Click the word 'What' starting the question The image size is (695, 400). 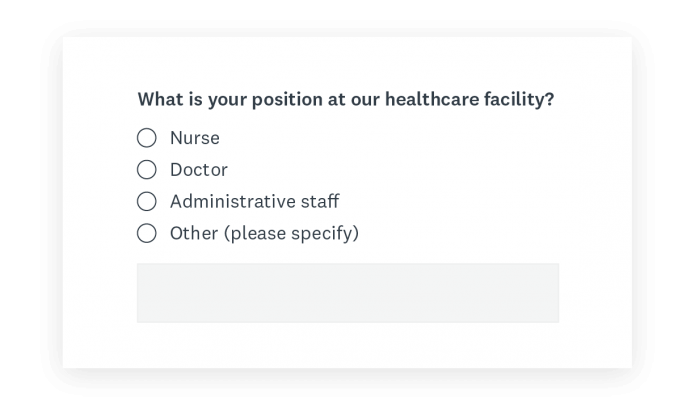pyautogui.click(x=159, y=100)
